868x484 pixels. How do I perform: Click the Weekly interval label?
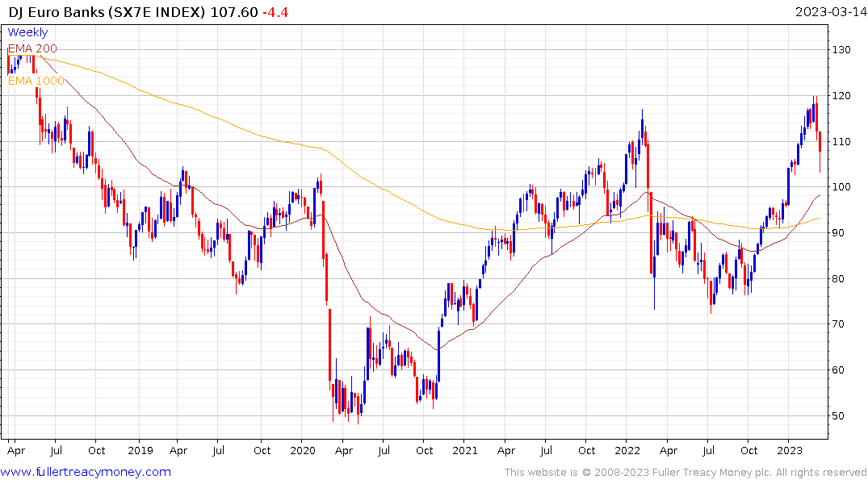(x=27, y=32)
